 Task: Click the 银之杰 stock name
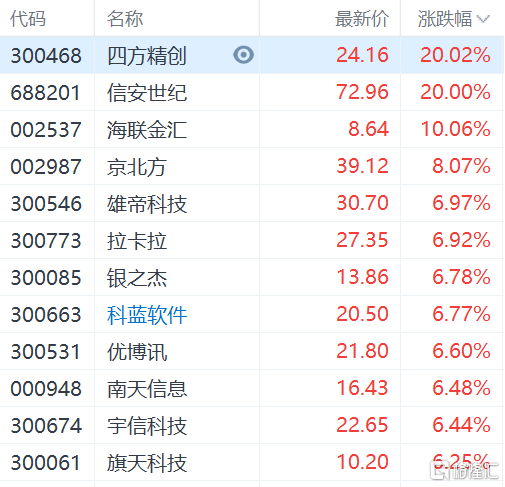click(137, 278)
